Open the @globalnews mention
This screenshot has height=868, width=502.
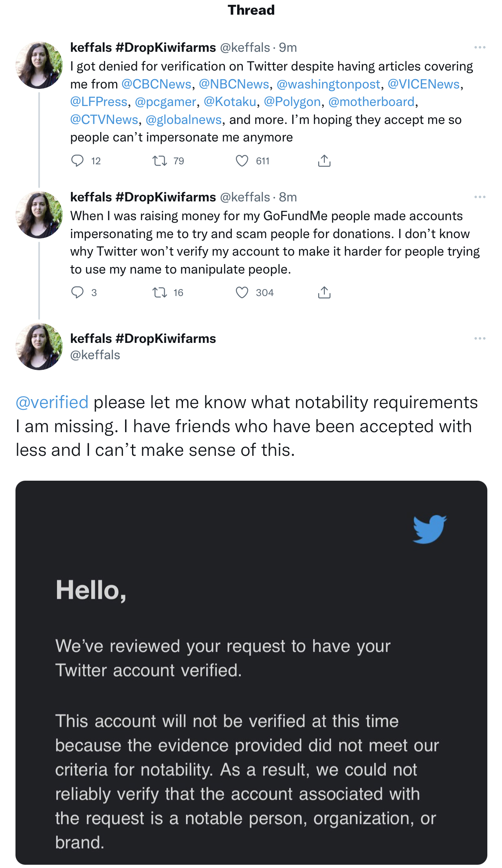click(183, 120)
